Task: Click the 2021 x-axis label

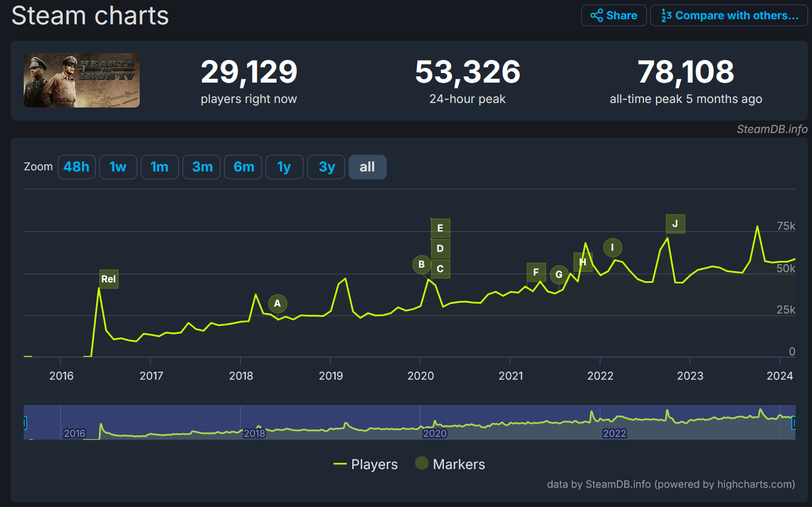Action: click(x=511, y=376)
